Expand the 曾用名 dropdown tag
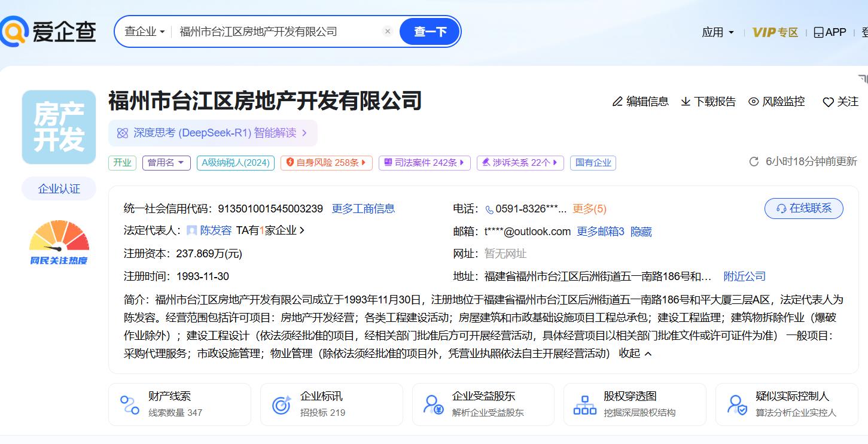Viewport: 868px width, 444px height. coord(166,163)
